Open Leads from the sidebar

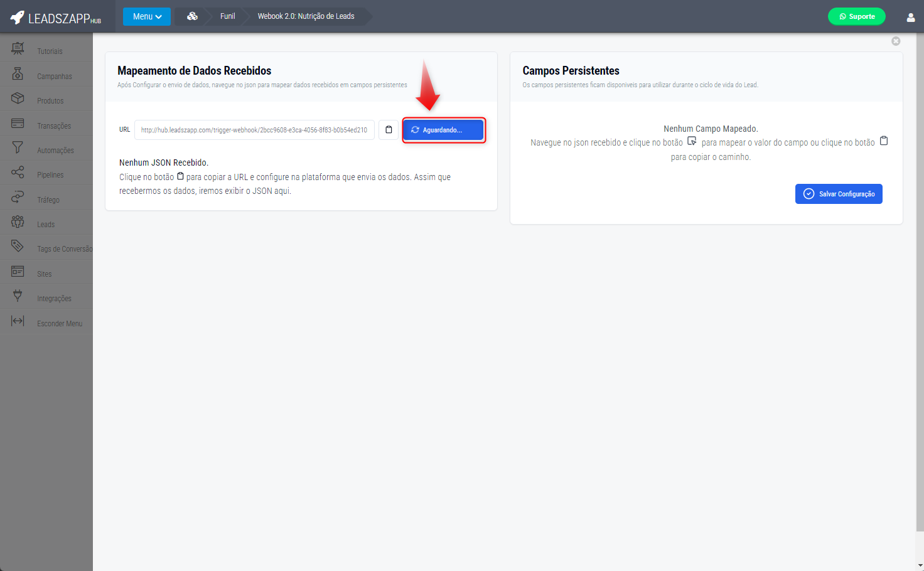click(x=46, y=225)
